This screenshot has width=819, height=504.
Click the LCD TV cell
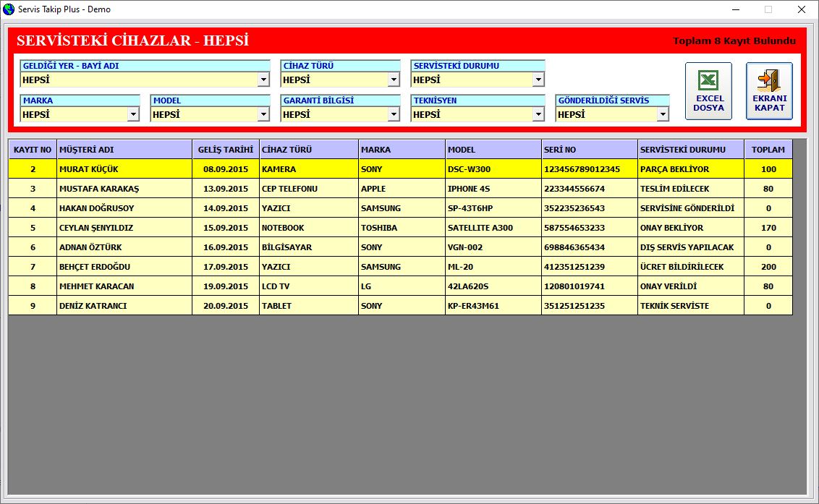click(309, 286)
